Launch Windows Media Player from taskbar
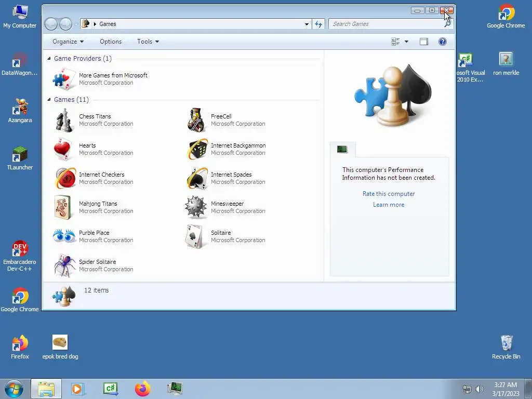The width and height of the screenshot is (532, 399). [x=78, y=389]
